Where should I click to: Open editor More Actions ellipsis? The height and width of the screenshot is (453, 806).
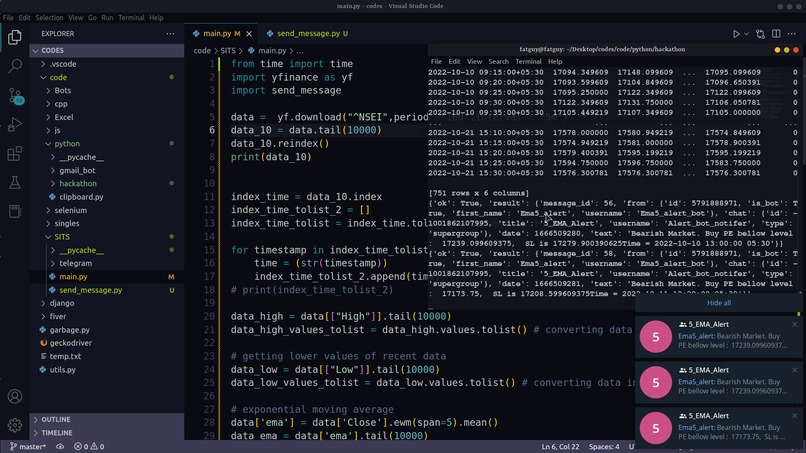[x=792, y=34]
